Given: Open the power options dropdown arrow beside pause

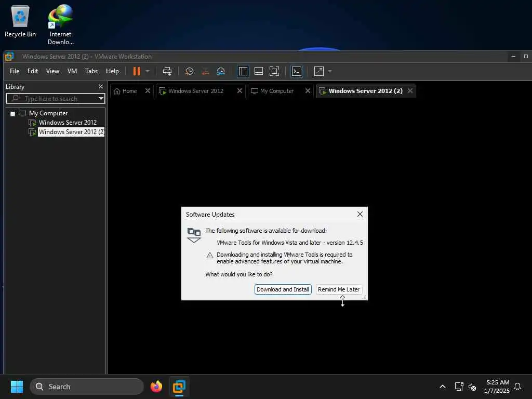Looking at the screenshot, I should point(148,71).
